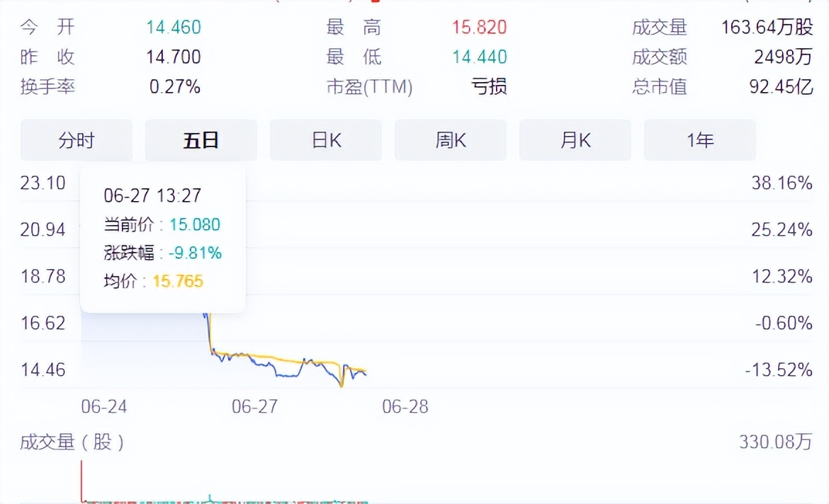Click the 今开 opening price 14.460
The height and width of the screenshot is (504, 829).
175,26
